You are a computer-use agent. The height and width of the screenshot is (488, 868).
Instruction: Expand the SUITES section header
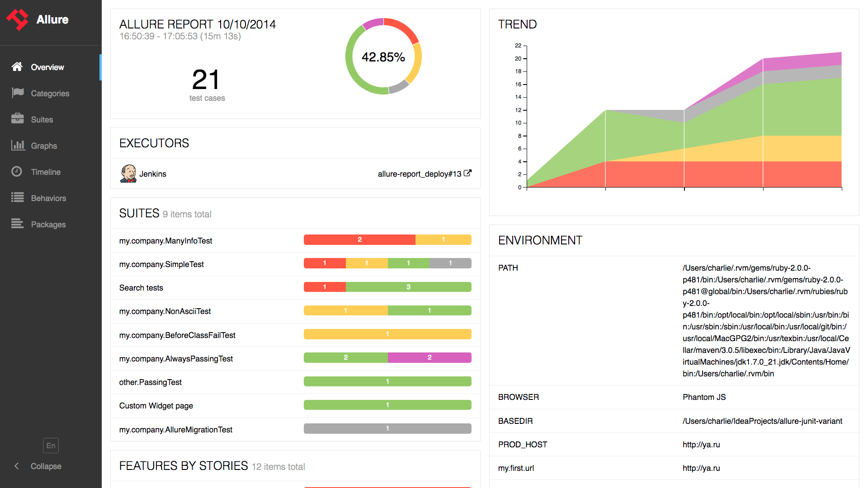coord(138,214)
